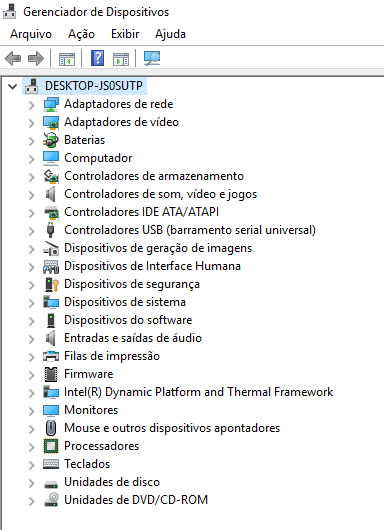
Task: Collapse the DESKTOP-JS0SUTP root node
Action: pyautogui.click(x=13, y=86)
